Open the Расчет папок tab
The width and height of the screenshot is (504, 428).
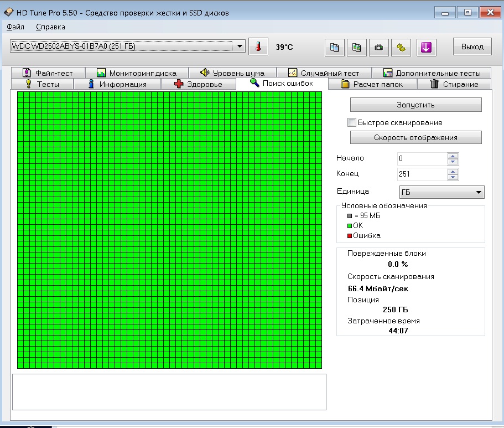click(372, 84)
